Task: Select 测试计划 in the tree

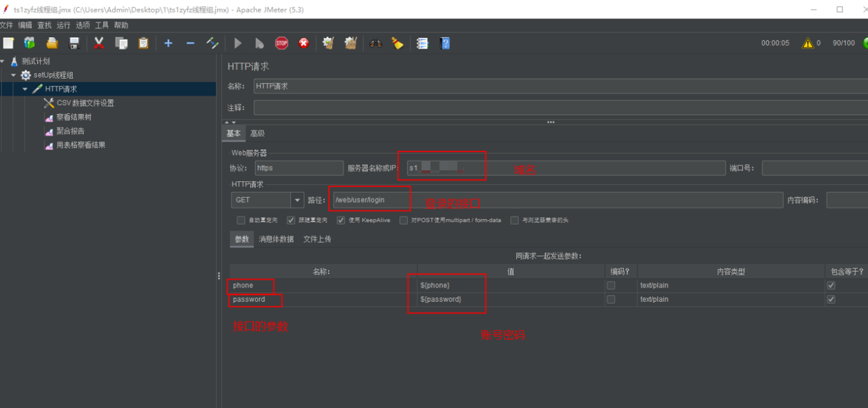Action: click(35, 61)
